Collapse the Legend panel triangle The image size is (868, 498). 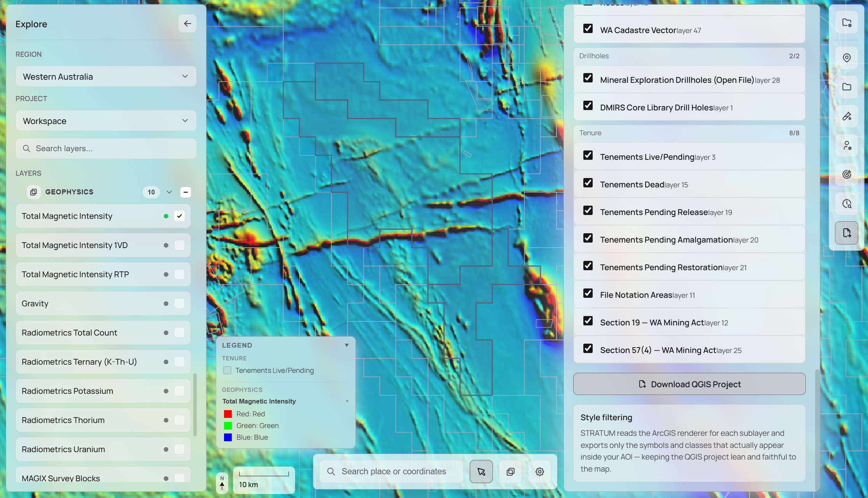[x=346, y=345]
